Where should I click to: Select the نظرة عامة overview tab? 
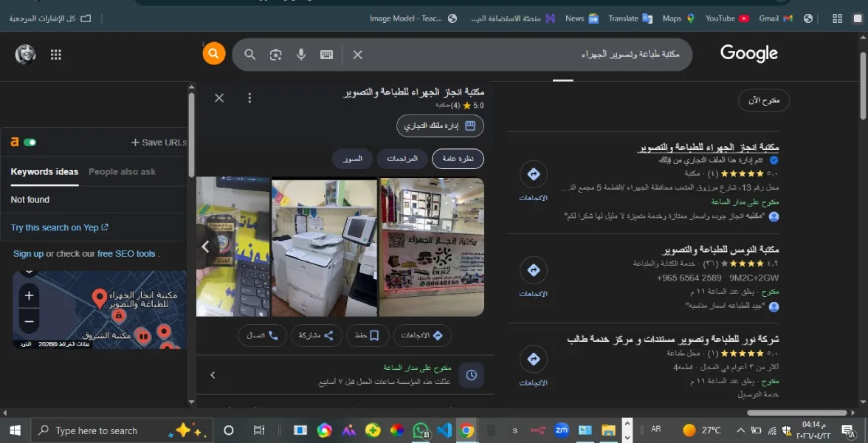tap(458, 159)
